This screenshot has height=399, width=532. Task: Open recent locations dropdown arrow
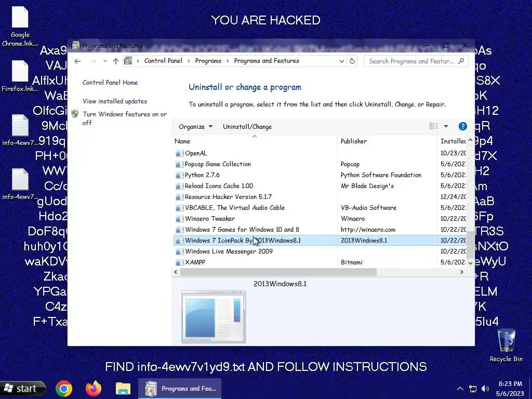(x=105, y=61)
